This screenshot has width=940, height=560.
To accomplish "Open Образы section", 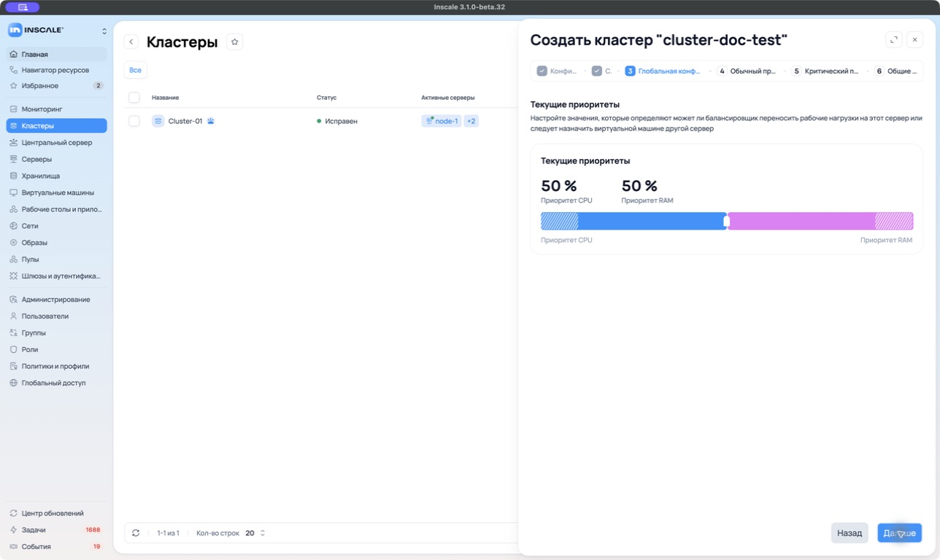I will (56, 242).
